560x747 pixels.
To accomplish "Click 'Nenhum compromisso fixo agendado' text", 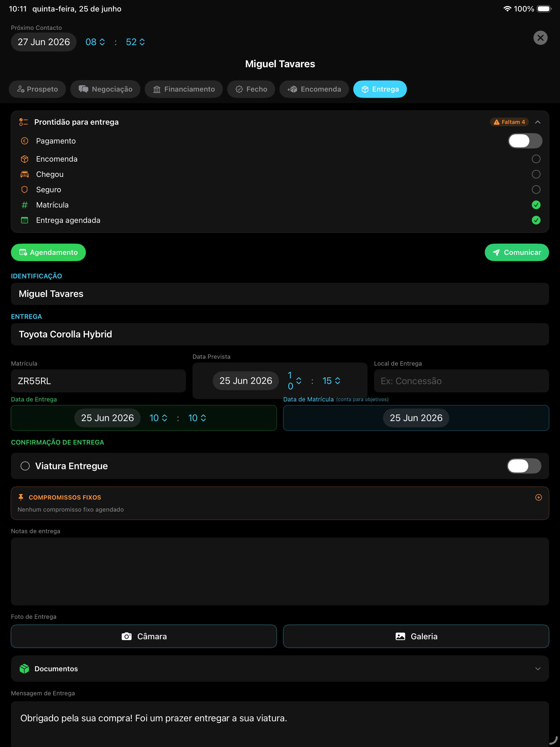I will (71, 509).
